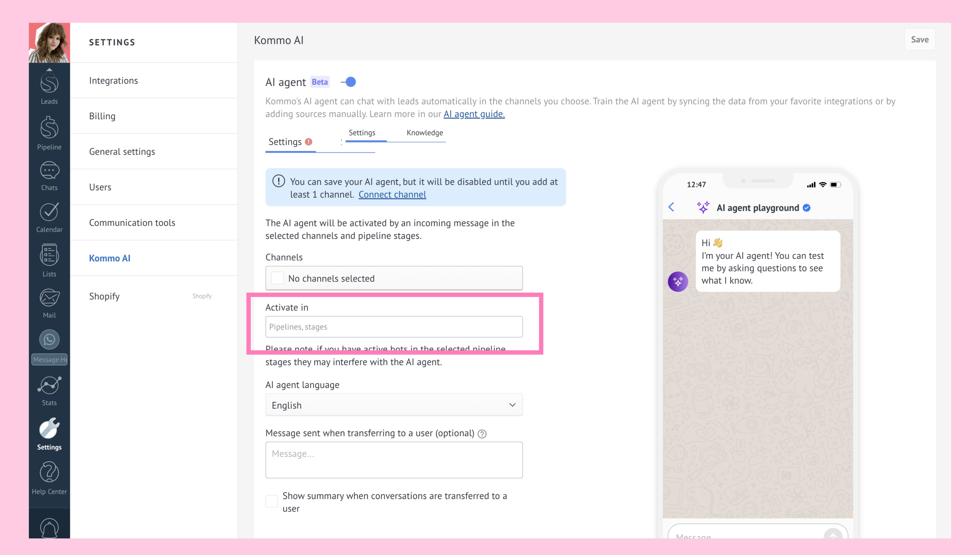Click the SETTINGS header text
Screen dimensions: 980x555
coord(112,42)
